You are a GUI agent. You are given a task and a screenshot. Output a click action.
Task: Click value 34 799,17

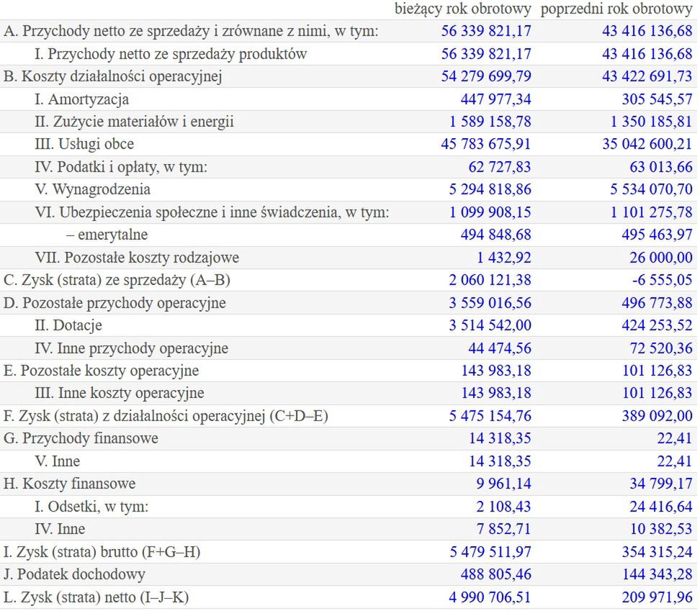coord(661,484)
